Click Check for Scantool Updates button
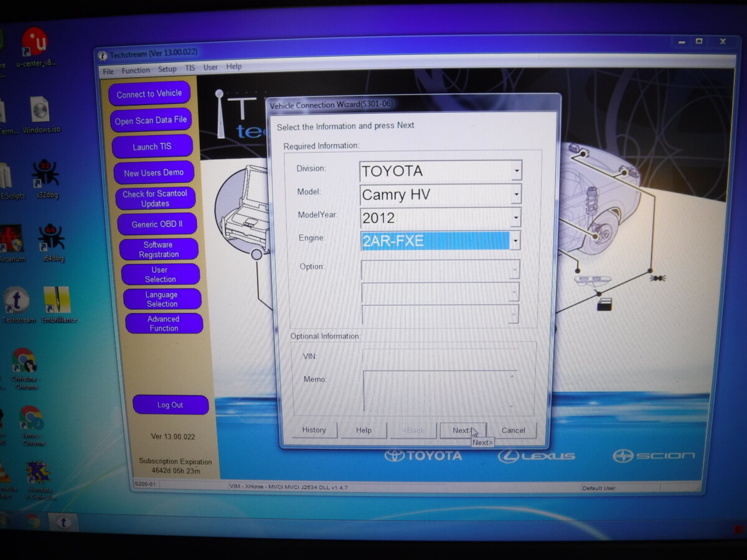Image resolution: width=747 pixels, height=560 pixels. click(155, 198)
